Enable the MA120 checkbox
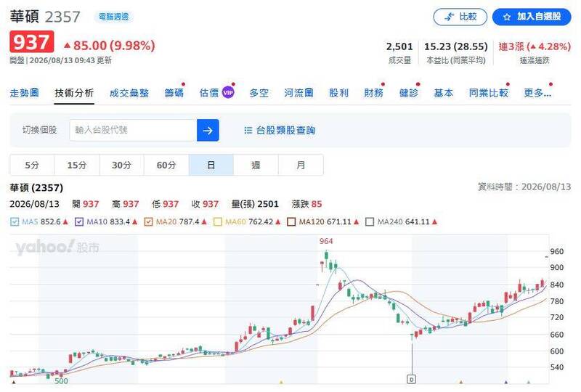The image size is (581, 392). pos(292,222)
